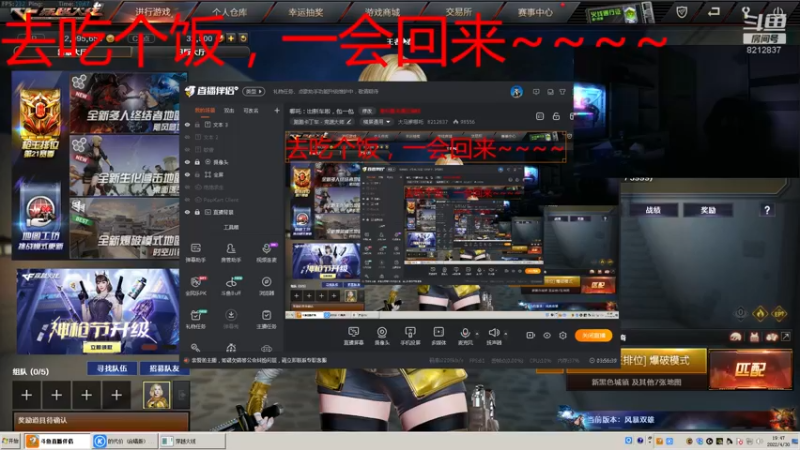800x450 pixels.
Task: Click streamer avatar in companion title bar
Action: click(x=516, y=92)
